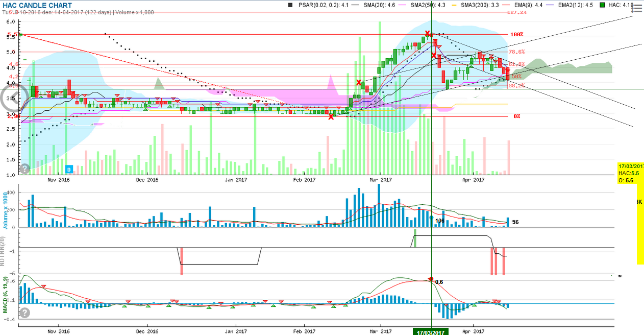Screen dimensions: 644x335
Task: Click the 17/03/2017 crosshair date label
Action: pos(431,331)
